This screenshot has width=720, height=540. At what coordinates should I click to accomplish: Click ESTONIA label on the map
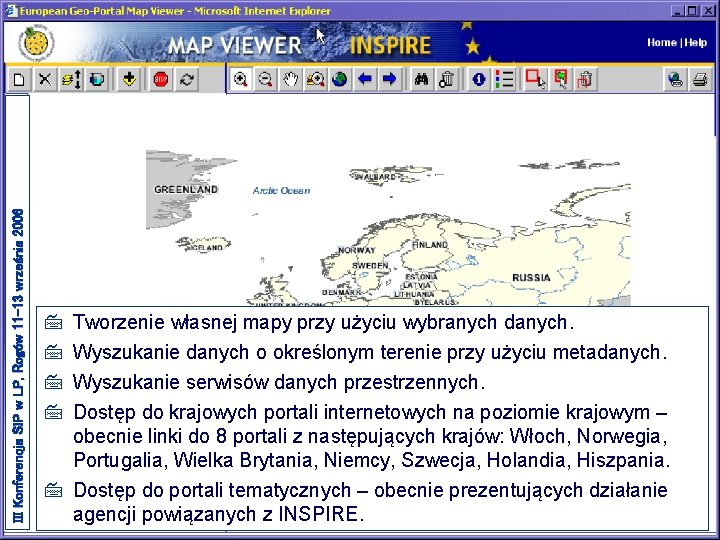pyautogui.click(x=422, y=277)
